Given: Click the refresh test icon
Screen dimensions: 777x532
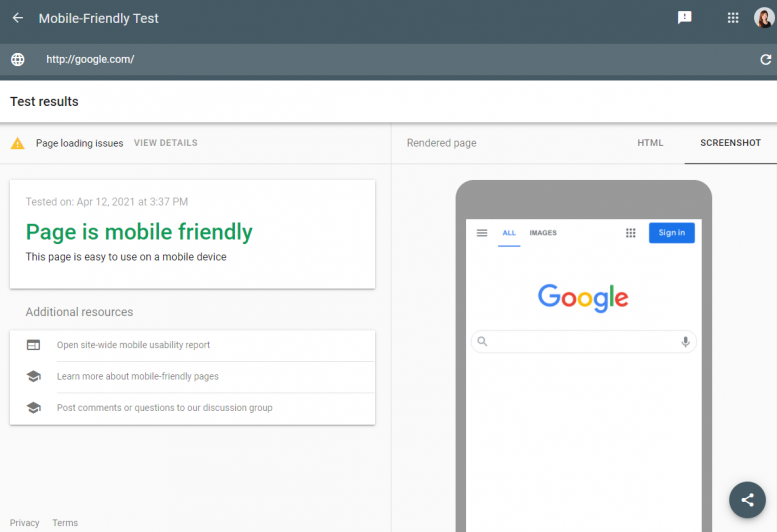Looking at the screenshot, I should (766, 59).
